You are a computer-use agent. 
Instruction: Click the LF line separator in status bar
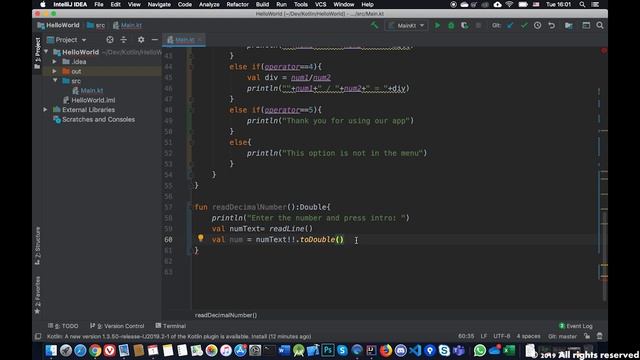tap(484, 336)
